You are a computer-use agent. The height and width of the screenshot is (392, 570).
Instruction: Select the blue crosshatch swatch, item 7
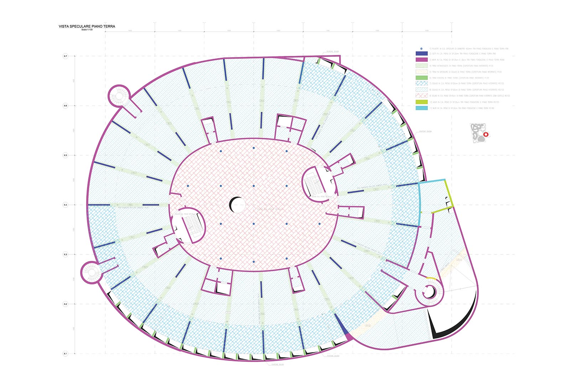tap(421, 84)
